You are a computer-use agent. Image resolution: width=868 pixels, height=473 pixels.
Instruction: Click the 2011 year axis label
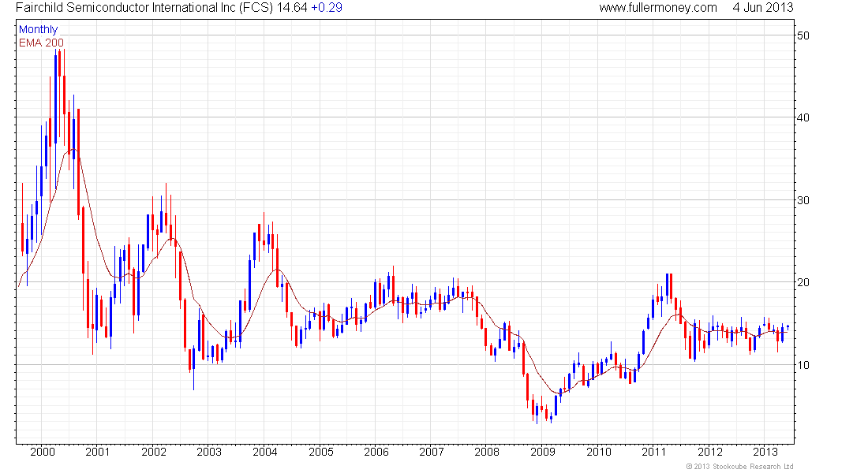(x=654, y=452)
